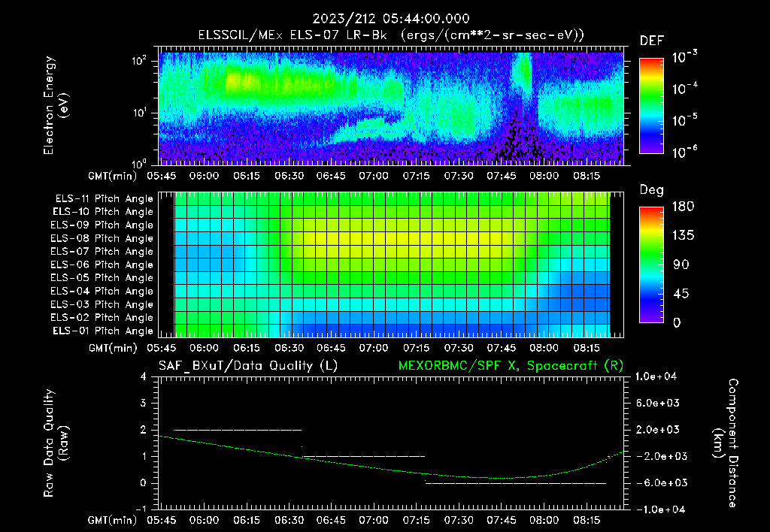The height and width of the screenshot is (532, 770).
Task: Click the data quality level 1 line segment
Action: tap(363, 456)
